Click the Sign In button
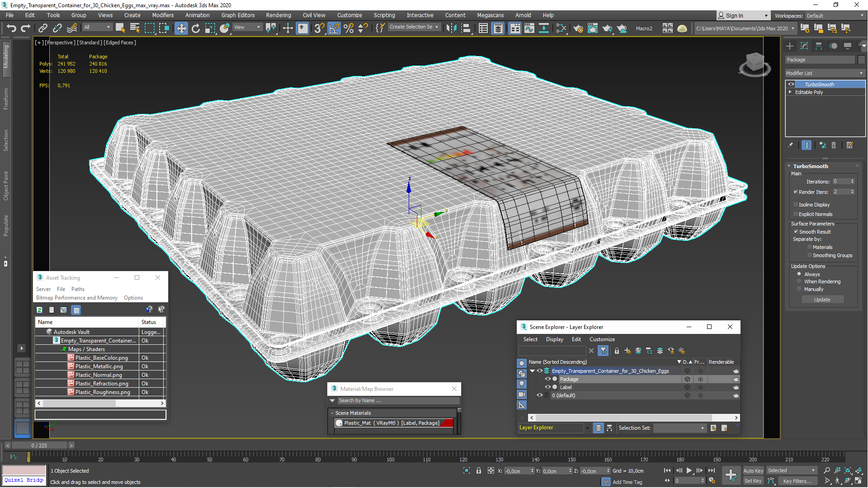The width and height of the screenshot is (868, 488). pyautogui.click(x=743, y=16)
